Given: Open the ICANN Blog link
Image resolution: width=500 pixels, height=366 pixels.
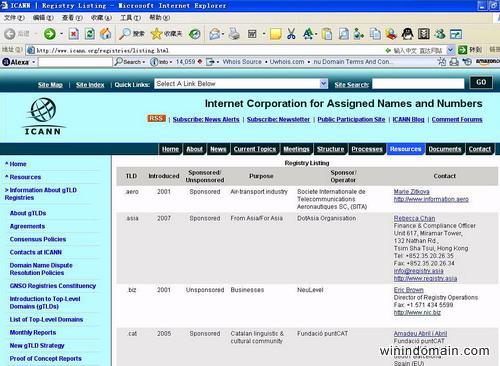Looking at the screenshot, I should click(408, 119).
